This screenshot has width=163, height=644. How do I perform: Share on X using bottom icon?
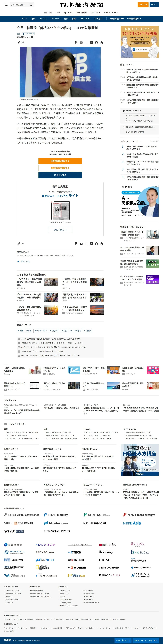(x=91, y=244)
